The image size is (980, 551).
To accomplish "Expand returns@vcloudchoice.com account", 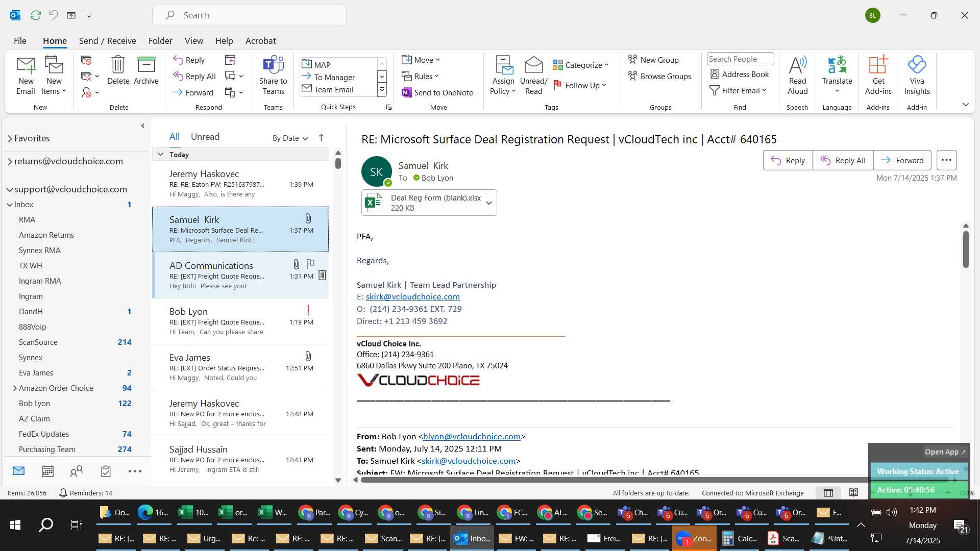I will tap(10, 161).
